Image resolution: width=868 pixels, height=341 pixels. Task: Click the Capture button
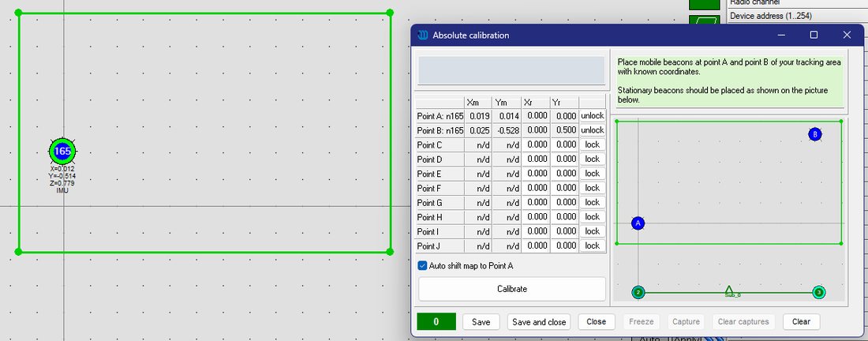(686, 321)
